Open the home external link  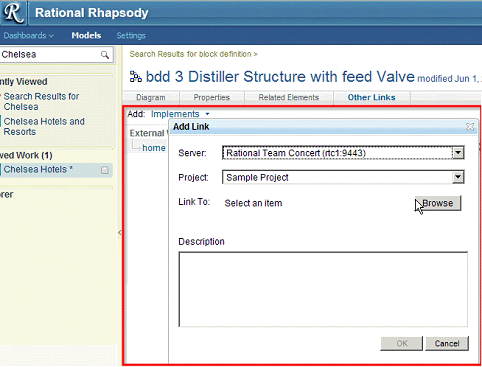[154, 148]
